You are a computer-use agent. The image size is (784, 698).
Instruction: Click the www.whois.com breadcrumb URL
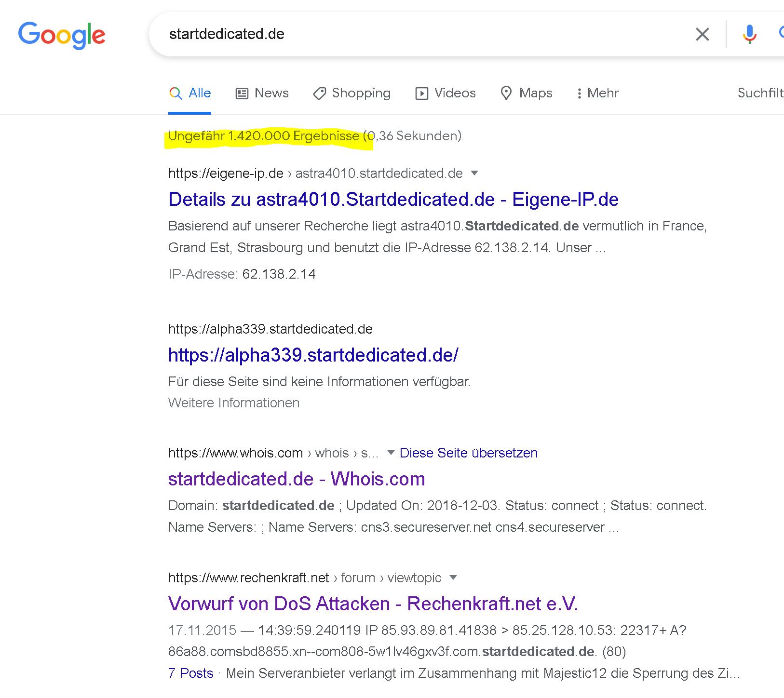coord(273,453)
